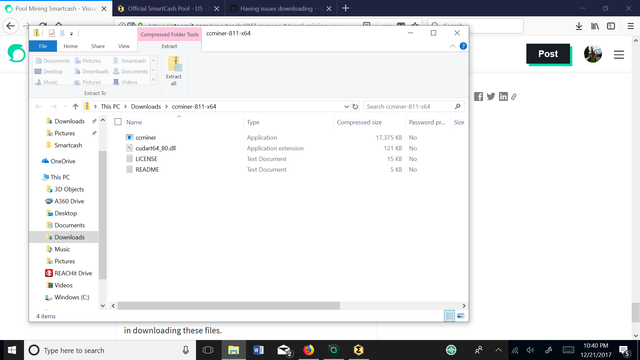Expand the Extract To destinations gallery
The height and width of the screenshot is (360, 640).
point(154,81)
